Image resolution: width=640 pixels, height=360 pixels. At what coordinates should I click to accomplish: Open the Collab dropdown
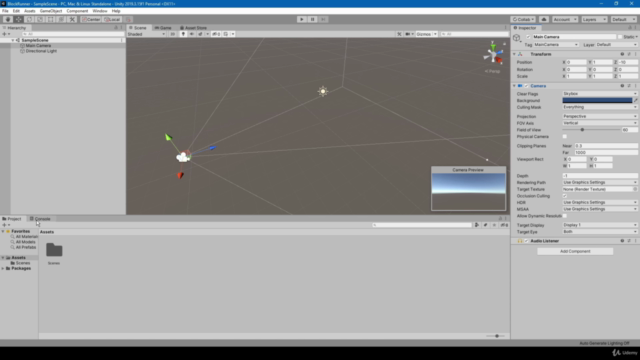click(x=523, y=19)
